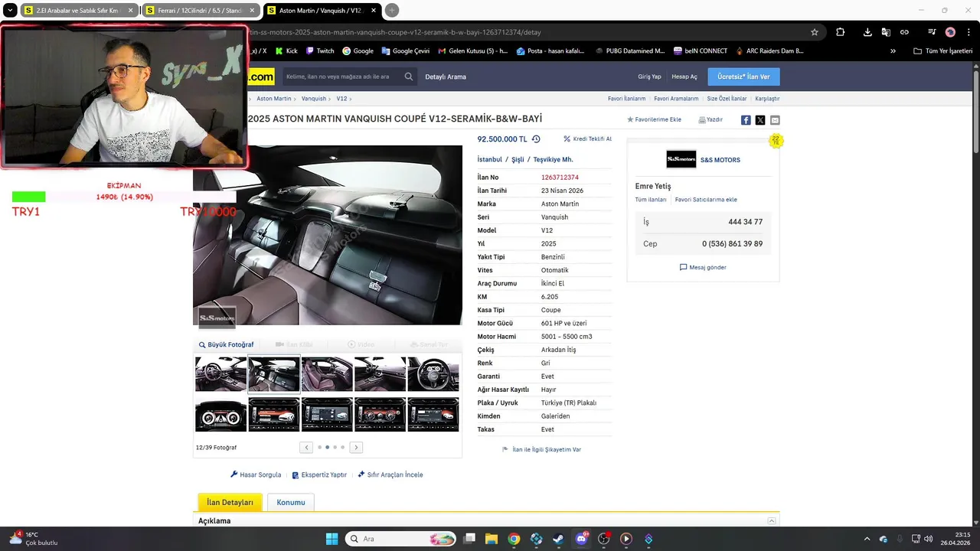Open the media control toolbar icon
The height and width of the screenshot is (551, 980).
(932, 32)
